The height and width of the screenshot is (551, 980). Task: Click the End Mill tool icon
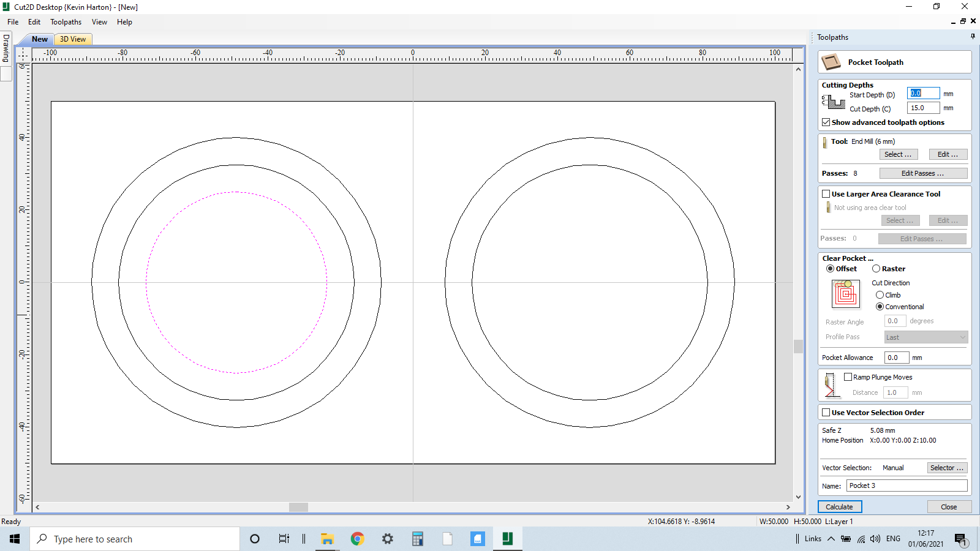824,142
